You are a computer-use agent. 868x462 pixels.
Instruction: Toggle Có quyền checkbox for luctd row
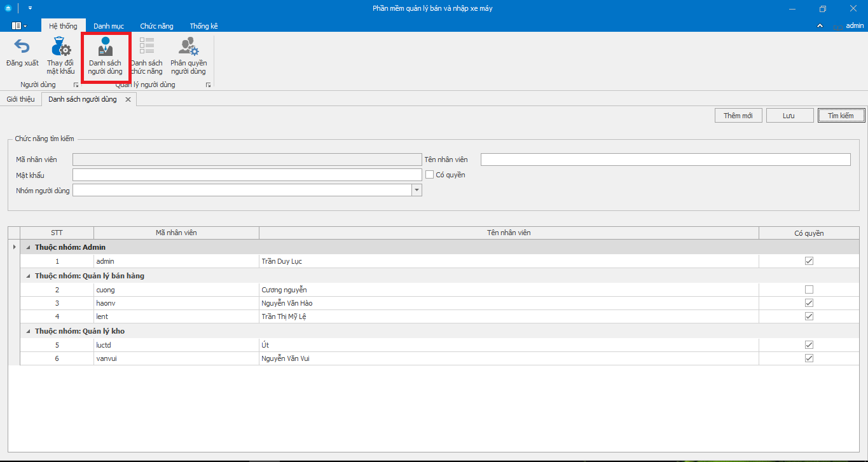point(809,345)
